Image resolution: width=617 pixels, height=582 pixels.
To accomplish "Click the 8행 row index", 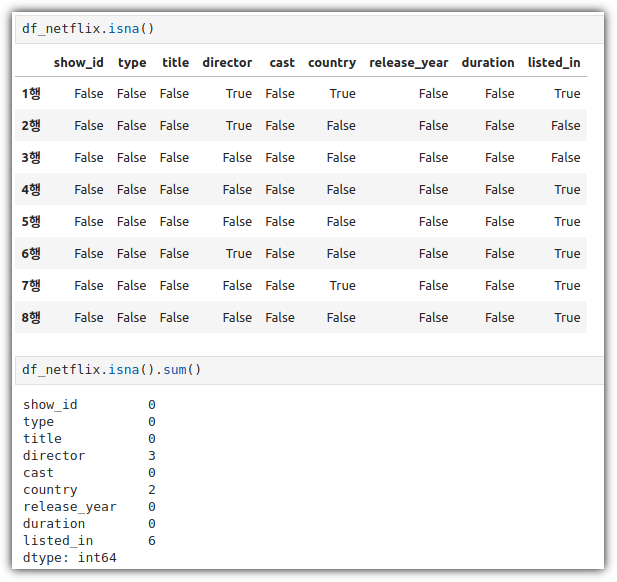I will tap(31, 318).
